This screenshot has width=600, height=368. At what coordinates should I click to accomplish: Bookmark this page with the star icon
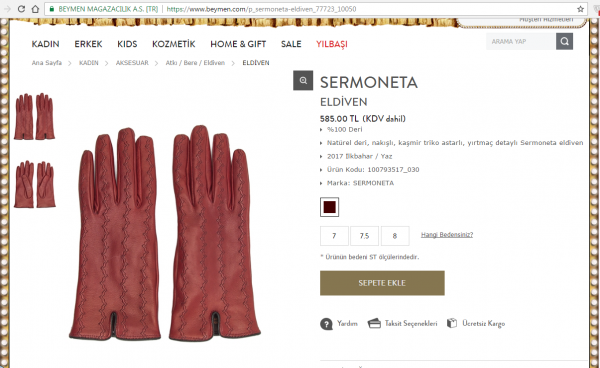click(580, 9)
